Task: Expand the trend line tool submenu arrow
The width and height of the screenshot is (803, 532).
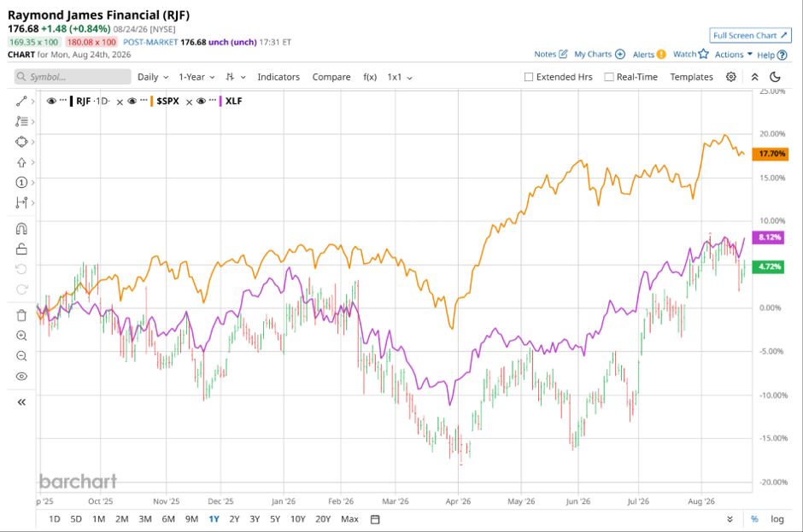Action: [x=32, y=102]
